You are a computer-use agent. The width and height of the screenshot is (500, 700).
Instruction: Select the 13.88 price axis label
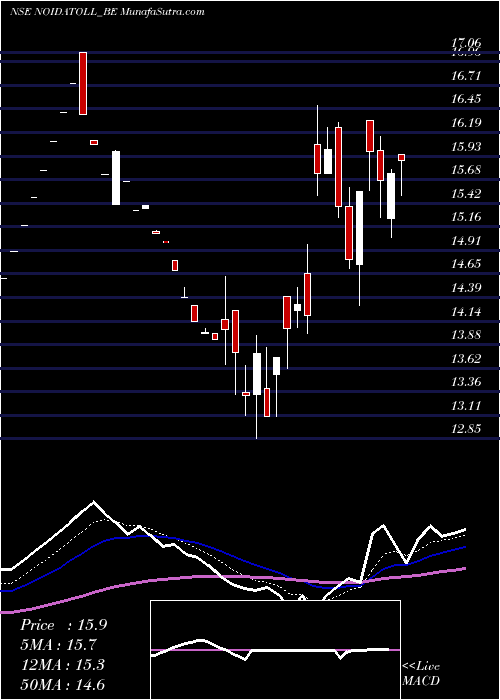(x=466, y=335)
